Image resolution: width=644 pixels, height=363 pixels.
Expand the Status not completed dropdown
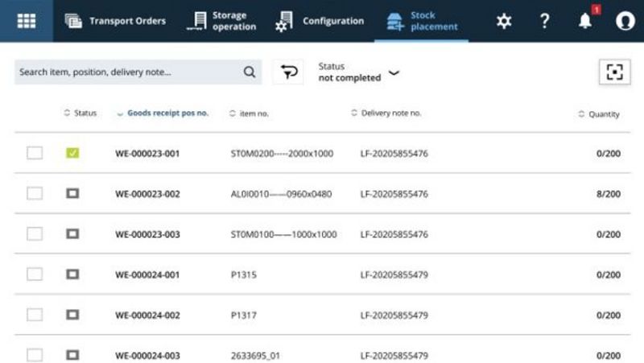tap(393, 72)
